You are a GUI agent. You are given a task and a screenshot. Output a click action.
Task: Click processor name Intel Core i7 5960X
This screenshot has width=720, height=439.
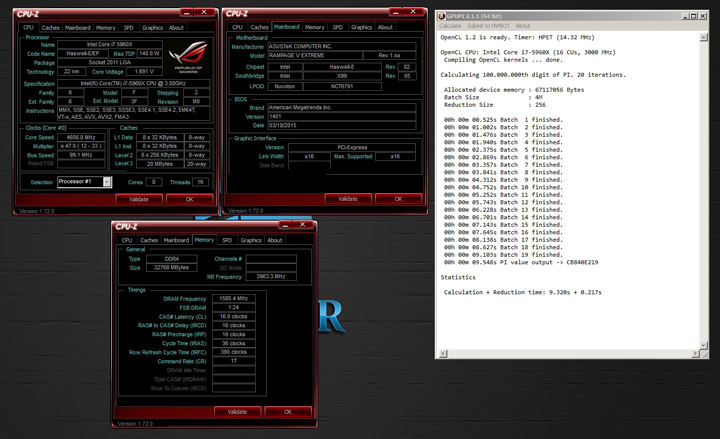(110, 45)
